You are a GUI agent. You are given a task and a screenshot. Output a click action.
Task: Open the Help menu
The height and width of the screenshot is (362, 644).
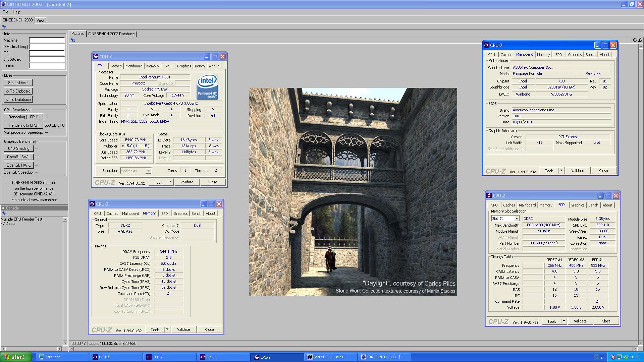16,12
